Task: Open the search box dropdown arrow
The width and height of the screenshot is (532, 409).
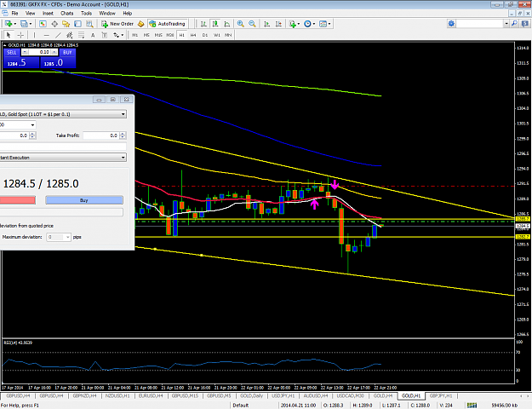Action: click(x=506, y=24)
